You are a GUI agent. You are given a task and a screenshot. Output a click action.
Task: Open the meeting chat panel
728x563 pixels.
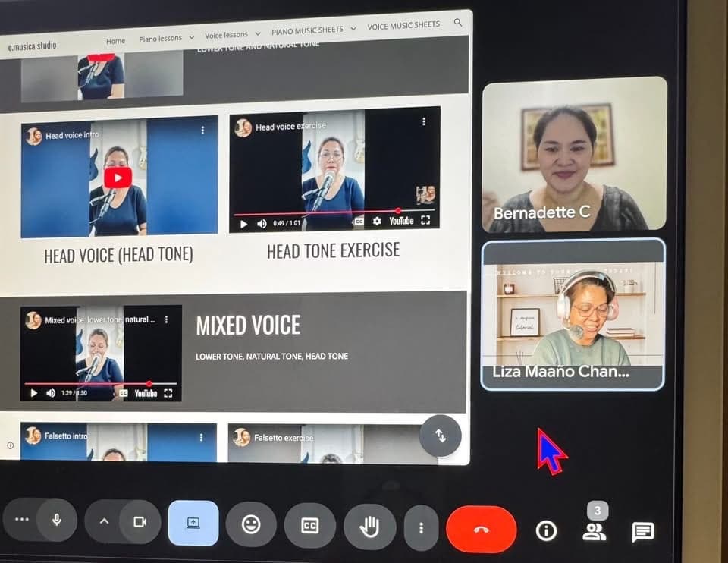tap(642, 531)
